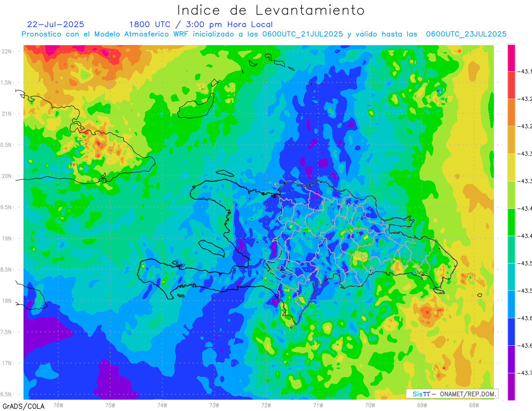
Task: Click the "-43.1" color bar value
Action: pos(525,71)
